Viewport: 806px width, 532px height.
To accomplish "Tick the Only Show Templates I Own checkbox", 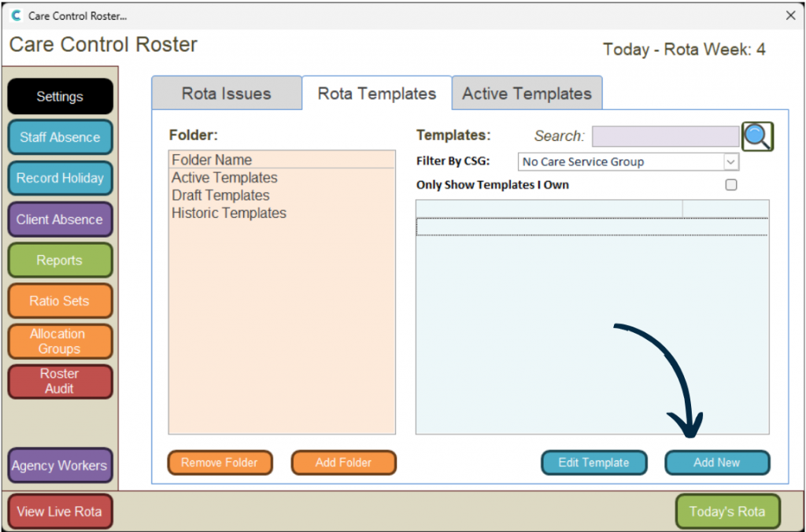I will click(730, 185).
